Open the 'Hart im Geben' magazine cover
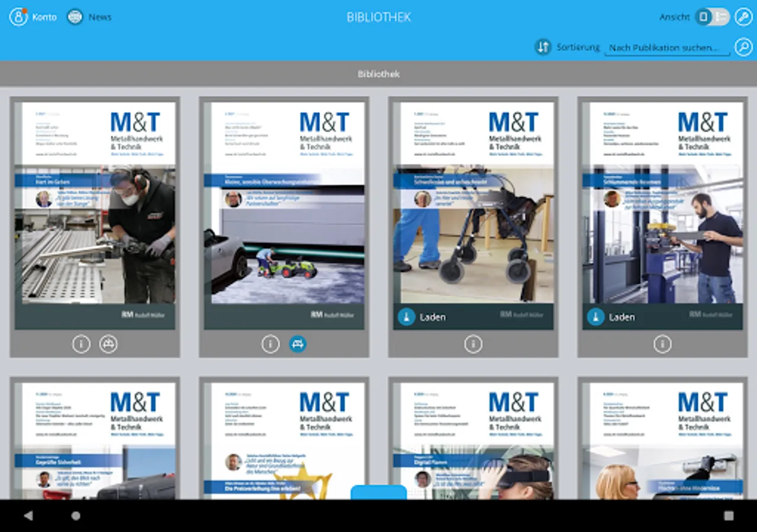The height and width of the screenshot is (532, 757). (95, 216)
